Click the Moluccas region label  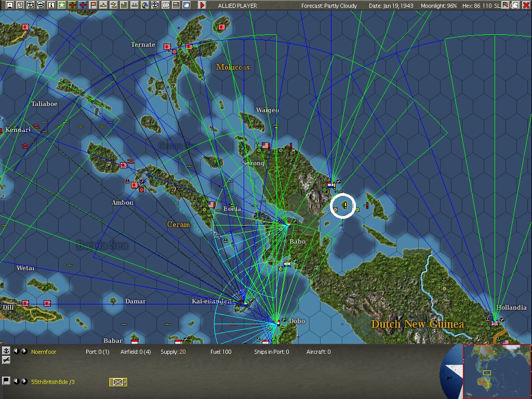pyautogui.click(x=233, y=67)
